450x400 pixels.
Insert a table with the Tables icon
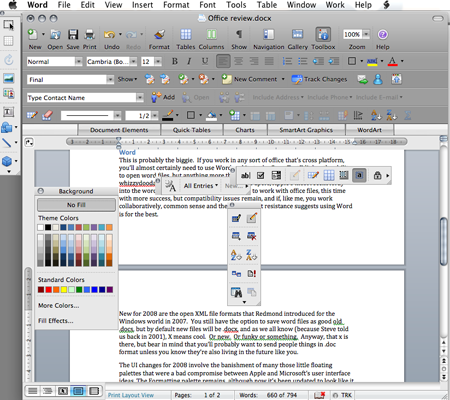click(186, 35)
